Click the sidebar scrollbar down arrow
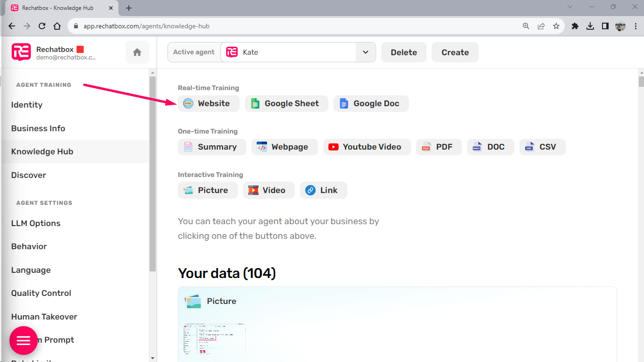Image resolution: width=644 pixels, height=362 pixels. click(152, 358)
